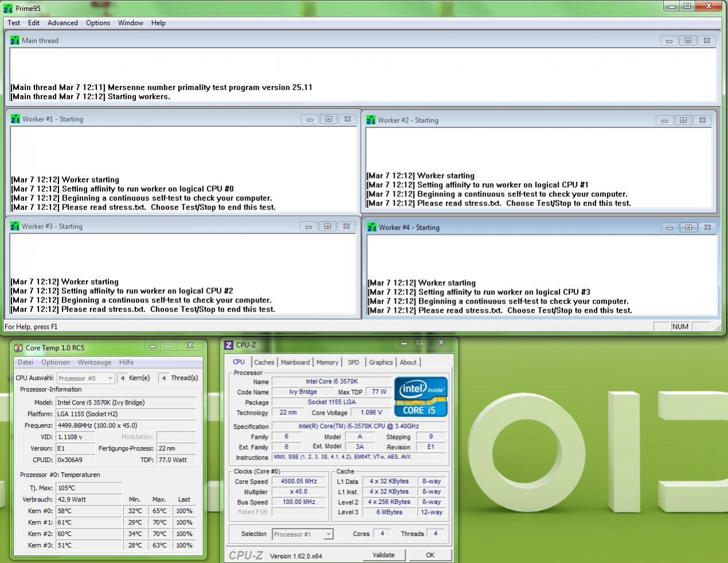Switch to the Mainboard tab in CPU-Z

(x=295, y=363)
